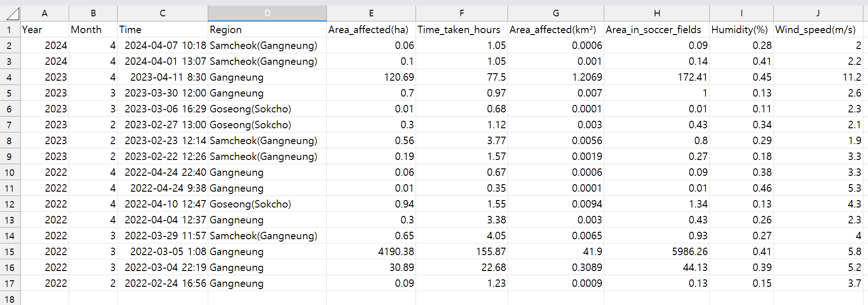Image resolution: width=868 pixels, height=305 pixels.
Task: Select column E header
Action: (x=371, y=14)
